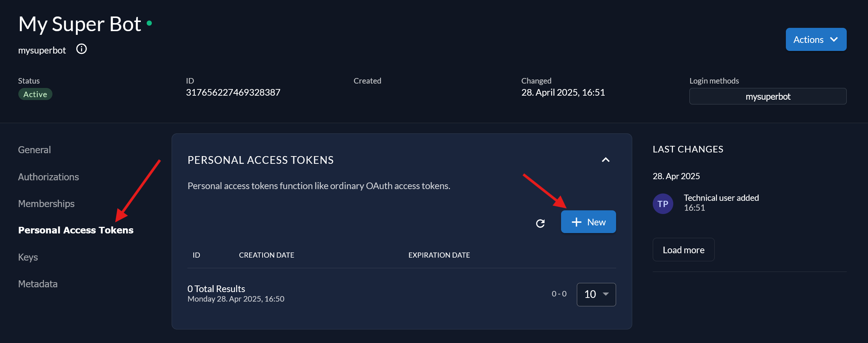Click the info icon next to mysuperbot

81,48
